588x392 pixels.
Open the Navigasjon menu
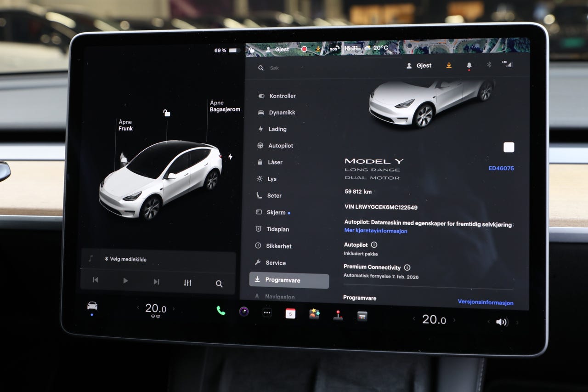point(275,297)
